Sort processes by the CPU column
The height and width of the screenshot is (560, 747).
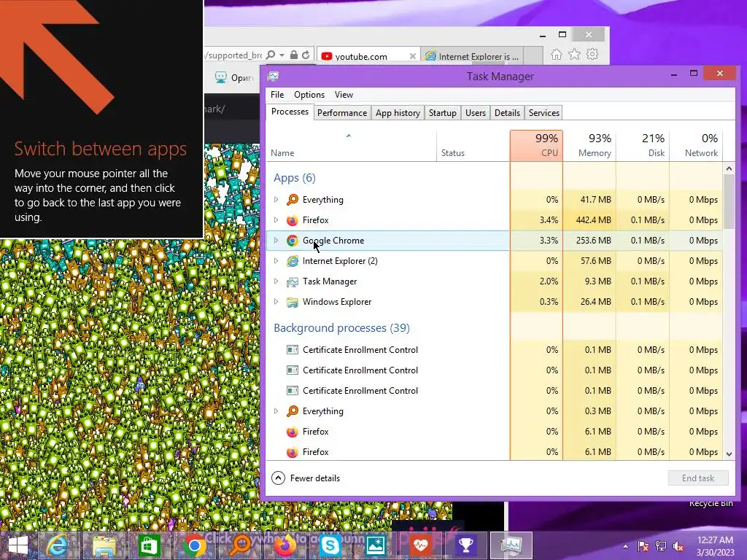[x=536, y=145]
